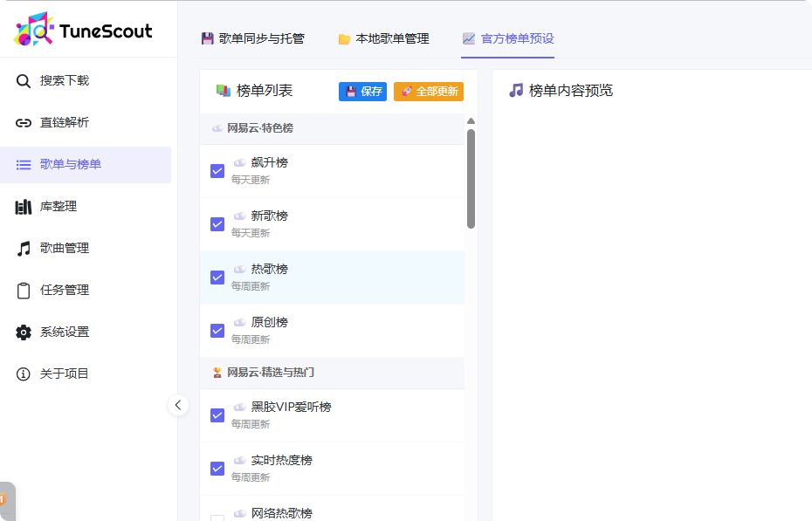Image resolution: width=812 pixels, height=521 pixels.
Task: Switch to the 歌单同步与托管 tab
Action: (x=251, y=38)
